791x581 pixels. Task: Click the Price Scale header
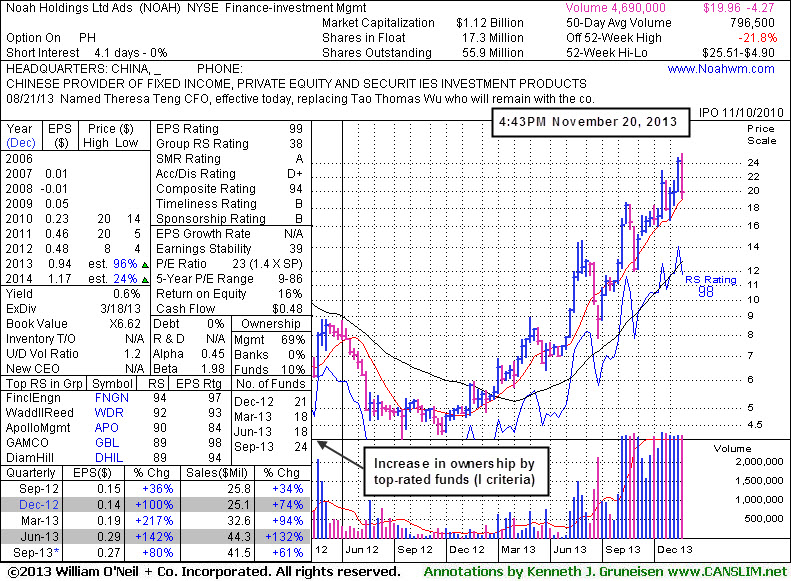tap(761, 135)
